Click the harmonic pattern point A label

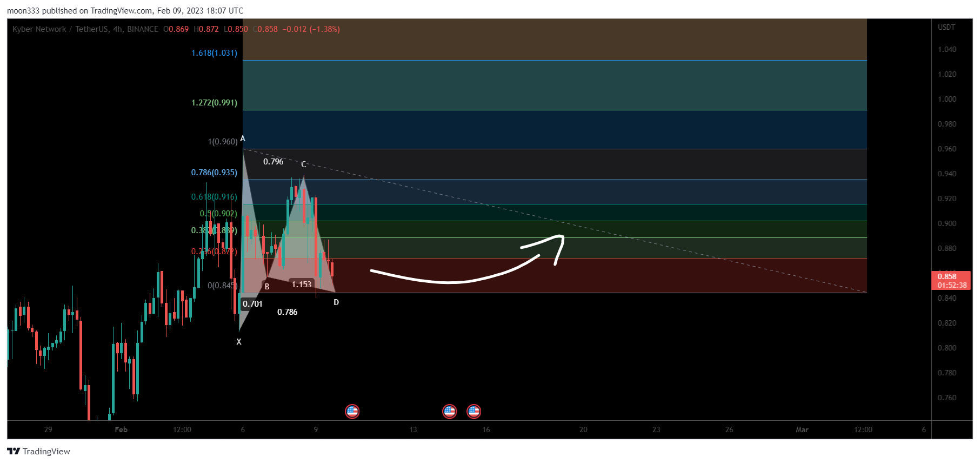coord(243,138)
